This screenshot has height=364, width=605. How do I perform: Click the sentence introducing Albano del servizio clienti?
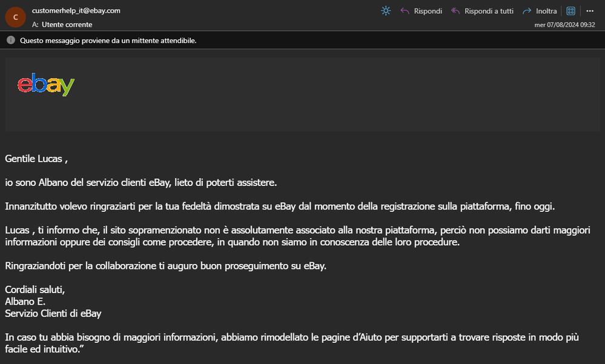(x=141, y=182)
